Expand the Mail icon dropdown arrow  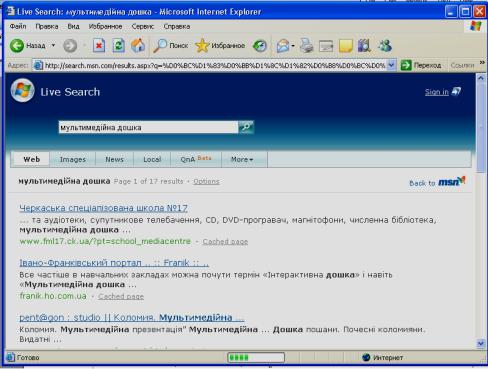coord(293,46)
